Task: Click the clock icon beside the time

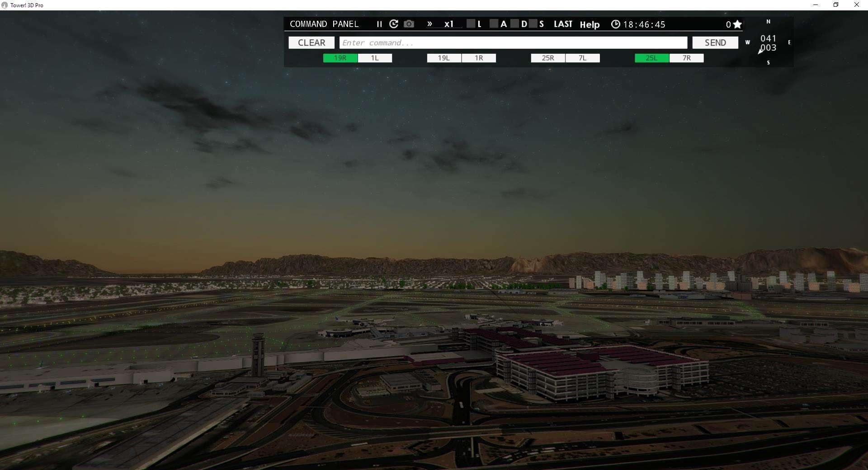Action: [x=615, y=24]
